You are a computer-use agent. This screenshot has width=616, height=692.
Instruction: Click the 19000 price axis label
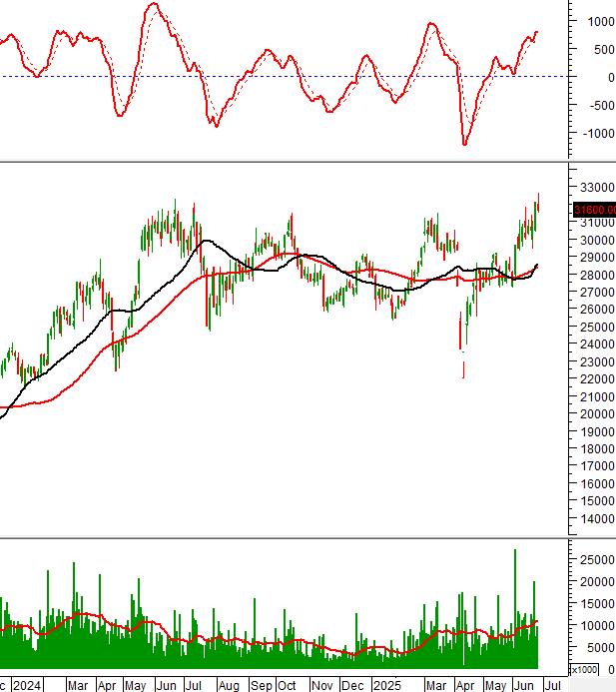[x=597, y=431]
